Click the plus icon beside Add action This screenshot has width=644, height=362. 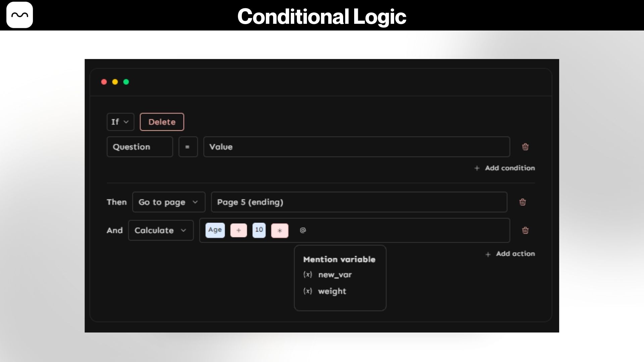coord(488,254)
